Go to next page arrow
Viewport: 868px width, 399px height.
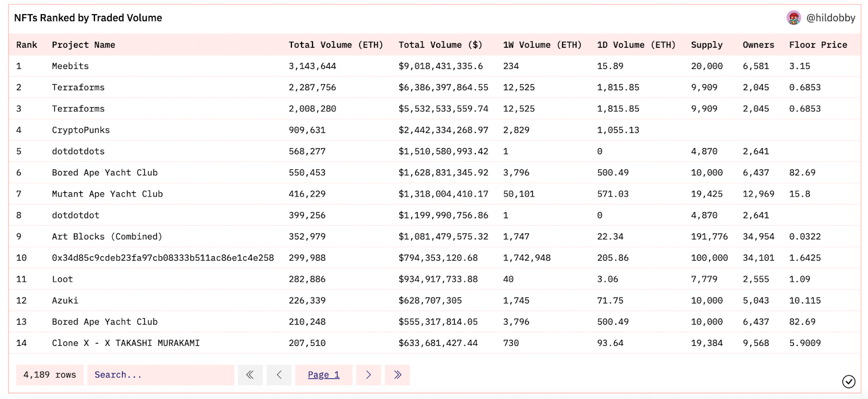tap(368, 375)
